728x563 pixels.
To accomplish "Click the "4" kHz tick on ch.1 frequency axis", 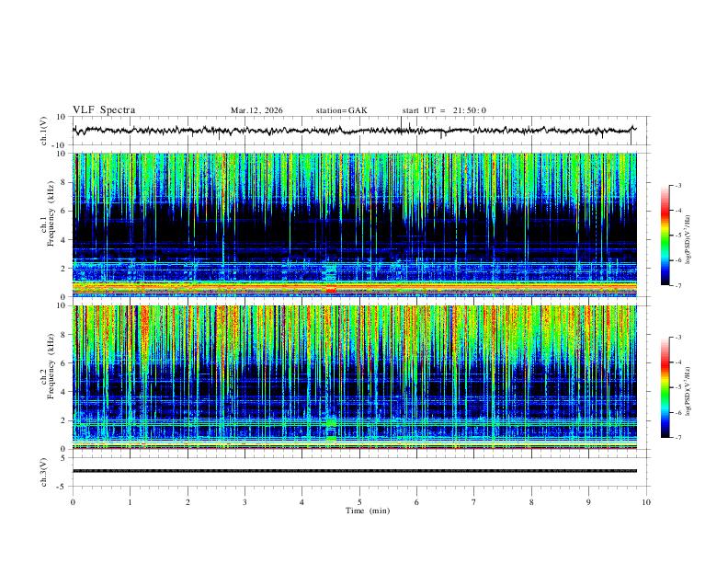I will pos(63,240).
